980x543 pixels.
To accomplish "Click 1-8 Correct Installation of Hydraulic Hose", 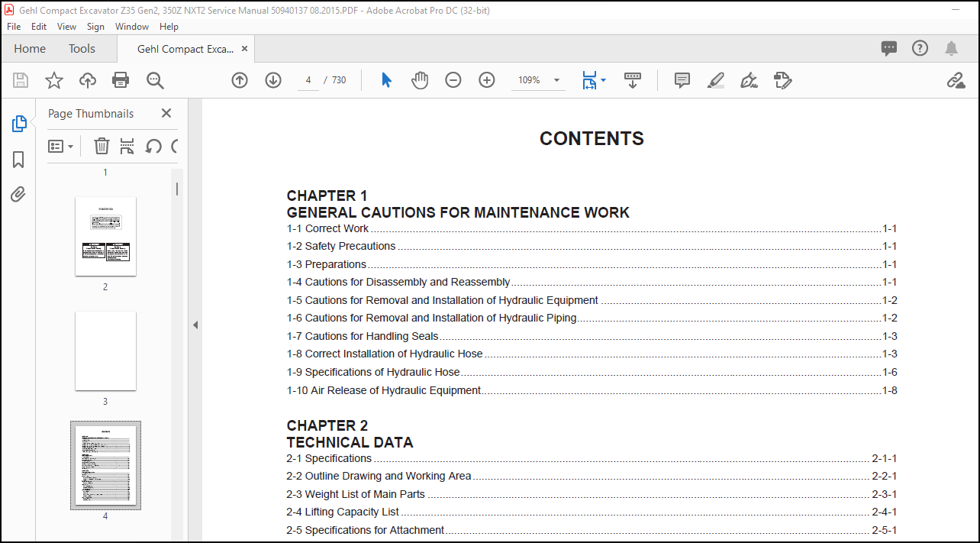I will 592,354.
